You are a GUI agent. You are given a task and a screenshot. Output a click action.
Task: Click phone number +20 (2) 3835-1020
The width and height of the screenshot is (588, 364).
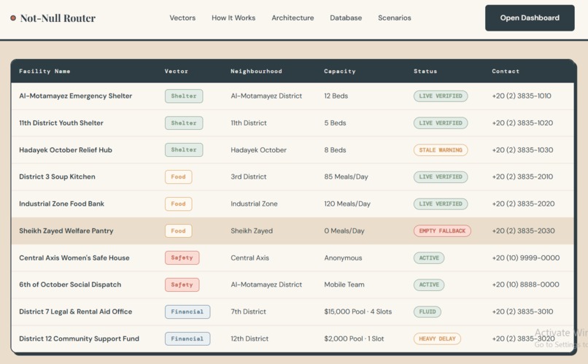click(x=522, y=123)
